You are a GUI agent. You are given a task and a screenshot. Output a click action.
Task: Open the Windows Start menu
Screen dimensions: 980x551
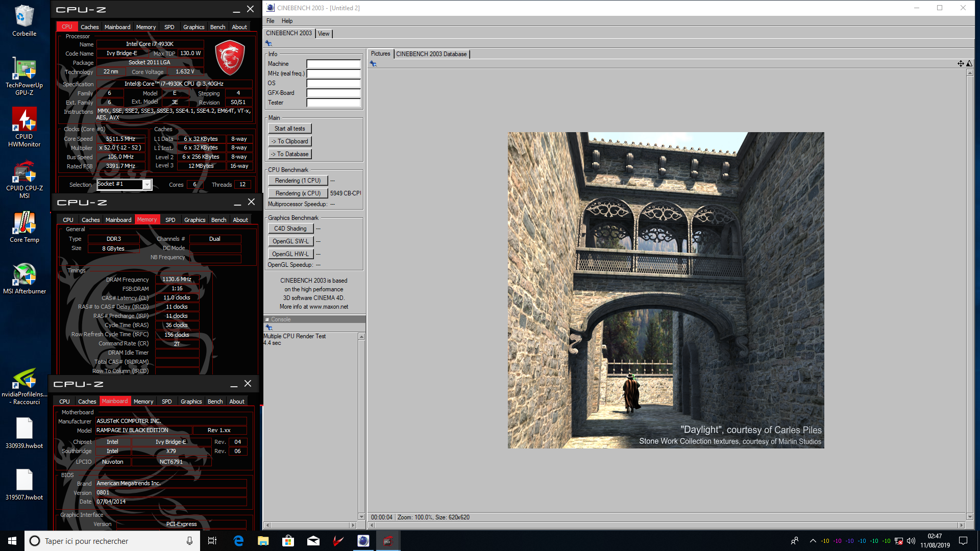point(12,541)
